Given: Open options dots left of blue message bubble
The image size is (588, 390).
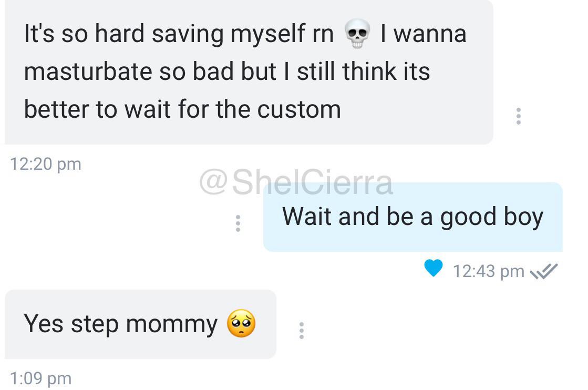Looking at the screenshot, I should coord(238,223).
